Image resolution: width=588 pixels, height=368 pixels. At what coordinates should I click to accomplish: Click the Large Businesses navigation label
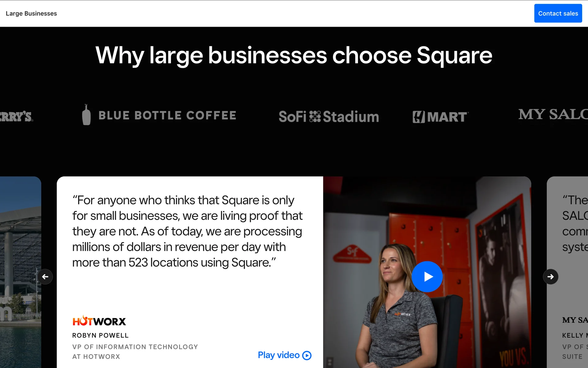click(x=31, y=13)
